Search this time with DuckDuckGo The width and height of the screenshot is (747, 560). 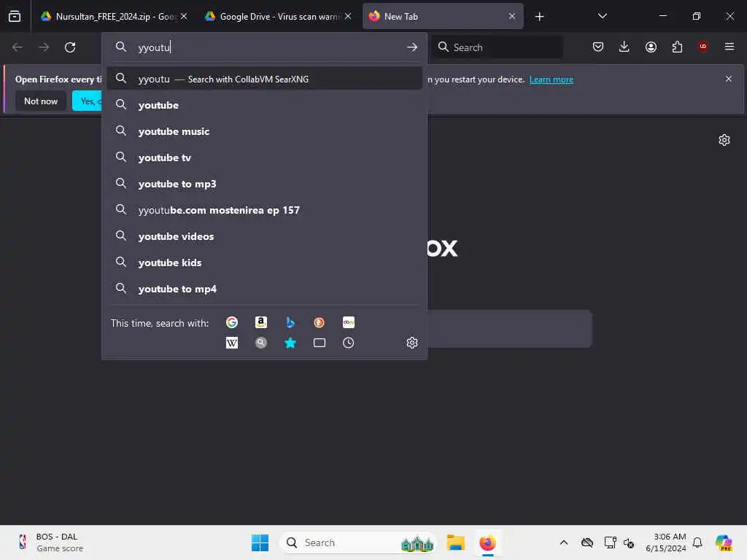click(320, 322)
